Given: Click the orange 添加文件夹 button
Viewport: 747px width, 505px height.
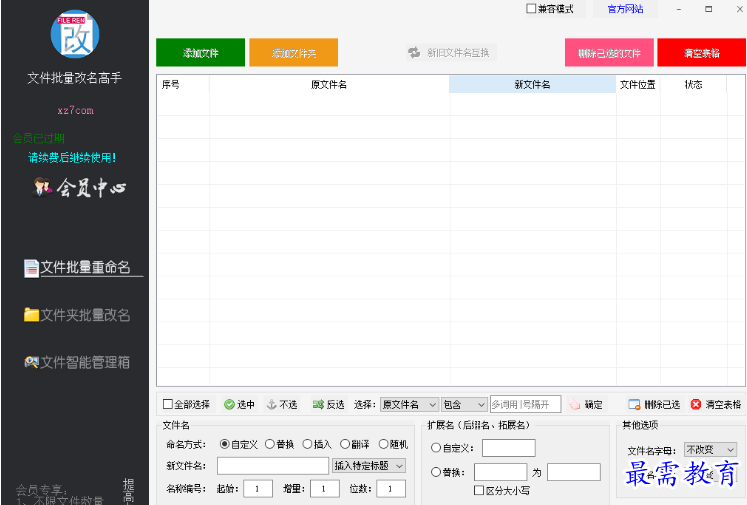Looking at the screenshot, I should pyautogui.click(x=293, y=52).
